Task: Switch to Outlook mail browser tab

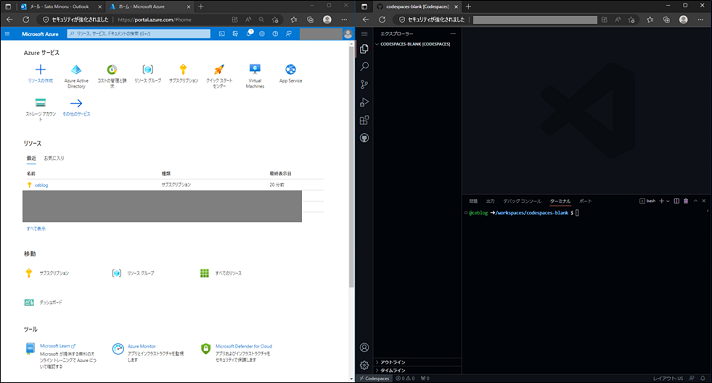Action: point(59,7)
